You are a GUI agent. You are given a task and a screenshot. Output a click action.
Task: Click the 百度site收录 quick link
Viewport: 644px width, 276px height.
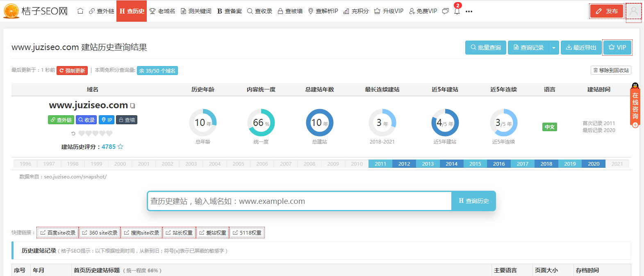tap(58, 233)
